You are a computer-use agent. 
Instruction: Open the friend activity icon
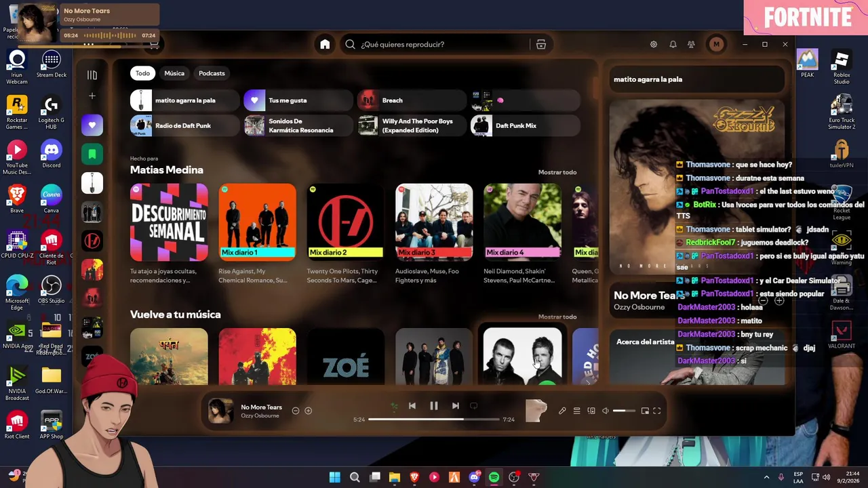(691, 44)
